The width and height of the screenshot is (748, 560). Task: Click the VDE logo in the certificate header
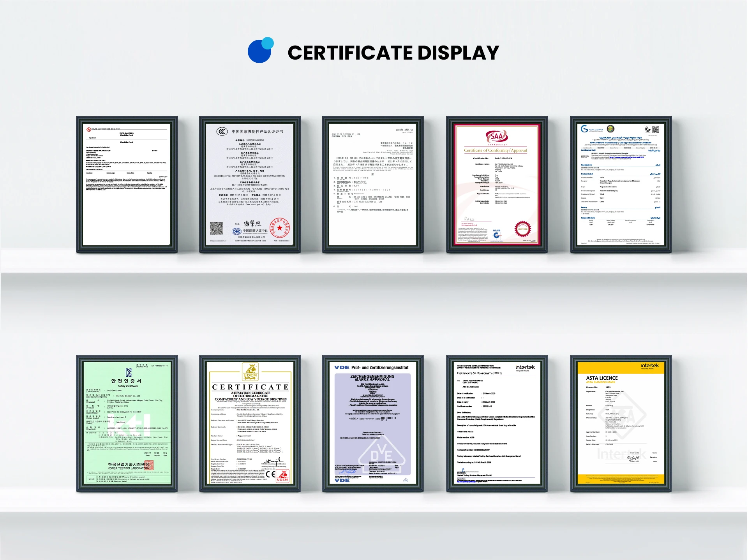pos(342,368)
